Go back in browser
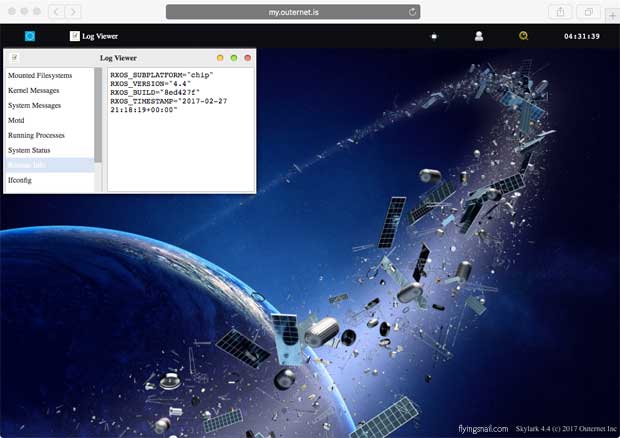This screenshot has width=620, height=438. pyautogui.click(x=57, y=12)
